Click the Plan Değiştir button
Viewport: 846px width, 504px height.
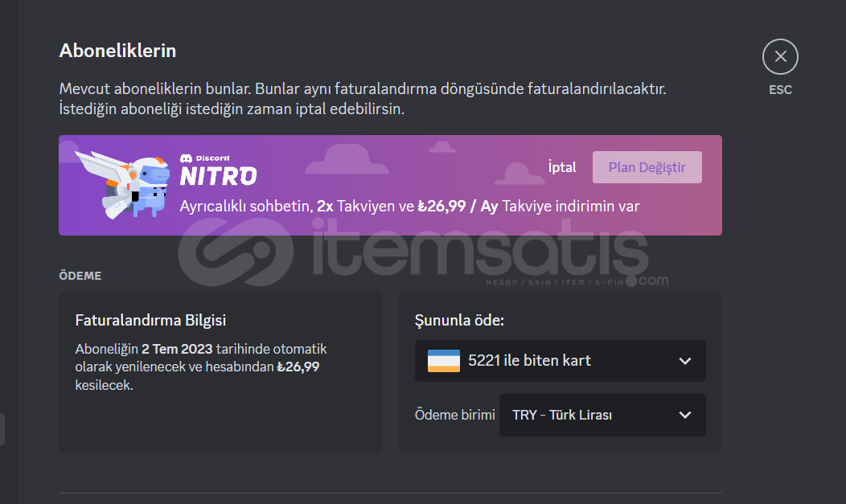647,167
